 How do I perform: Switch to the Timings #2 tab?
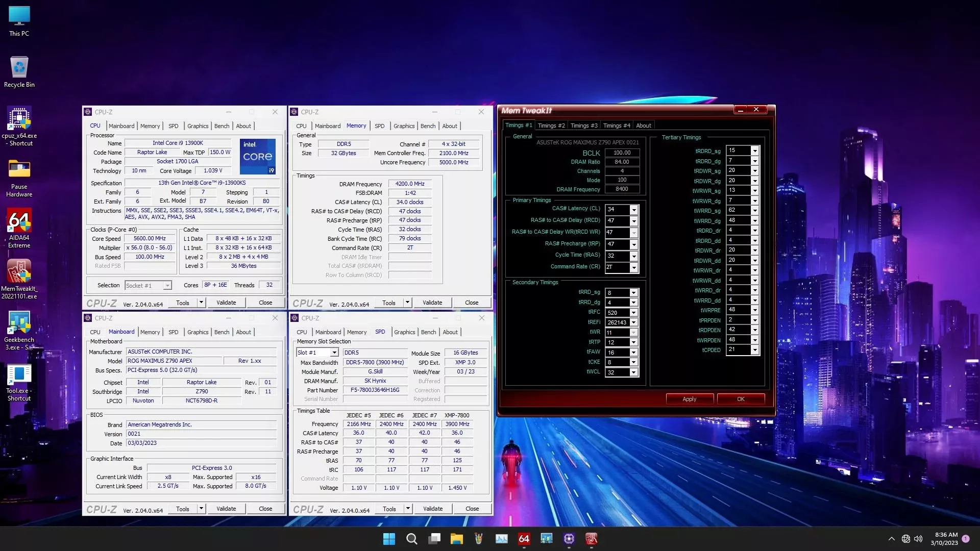551,125
